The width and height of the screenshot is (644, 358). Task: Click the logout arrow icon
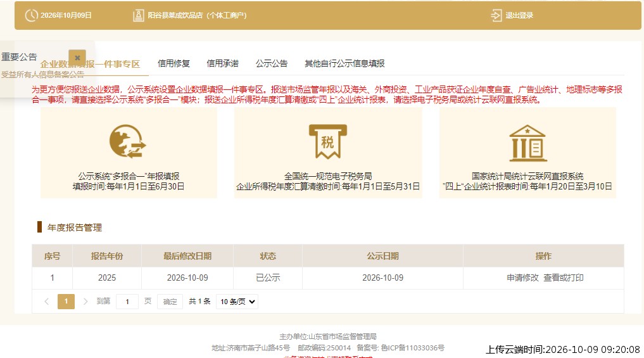(496, 16)
